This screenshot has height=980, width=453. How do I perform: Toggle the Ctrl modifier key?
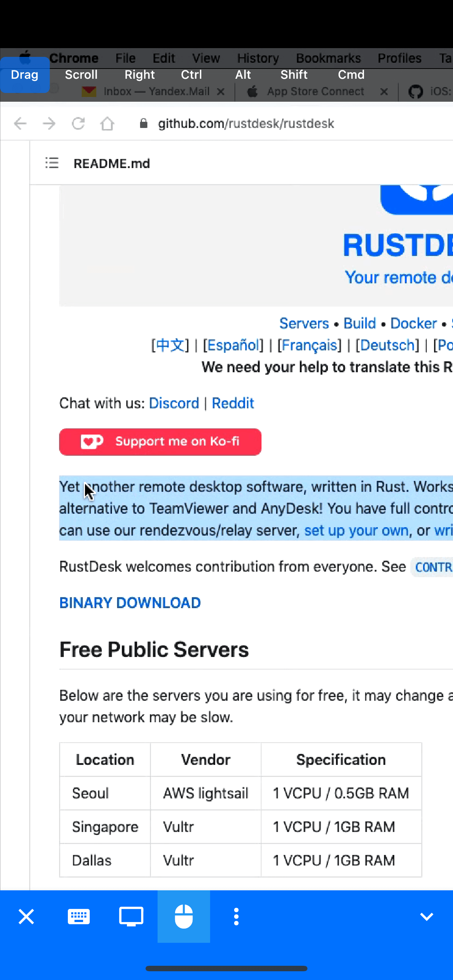click(x=191, y=75)
